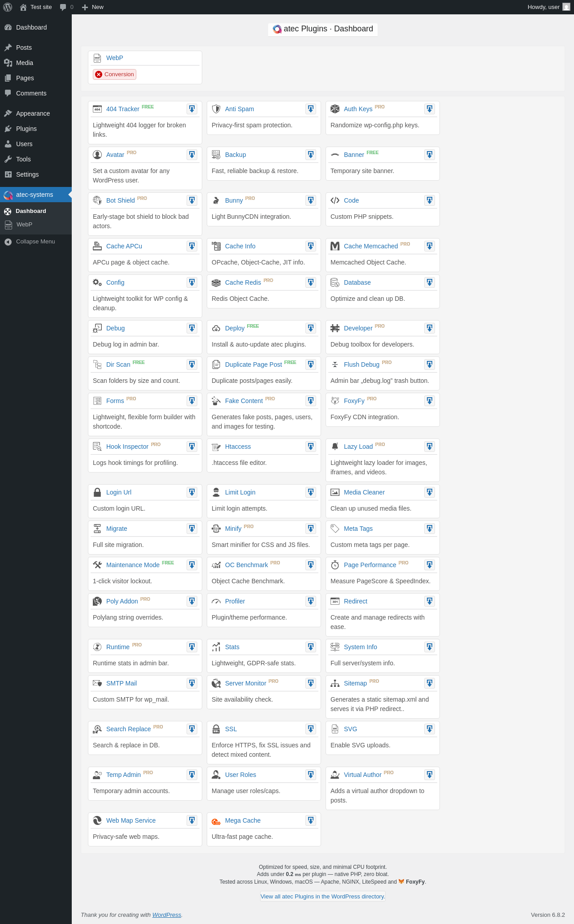Open Media in the sidebar menu
This screenshot has width=574, height=924.
tap(36, 63)
